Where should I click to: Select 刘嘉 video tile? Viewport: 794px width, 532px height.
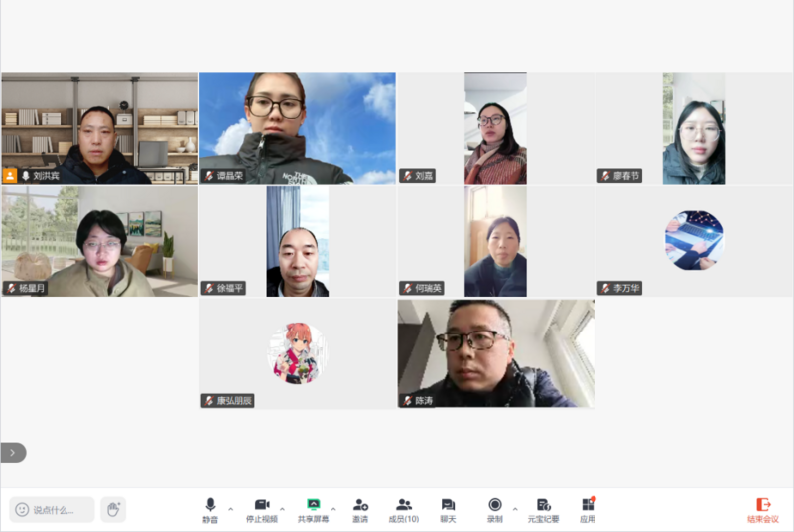[x=495, y=128]
